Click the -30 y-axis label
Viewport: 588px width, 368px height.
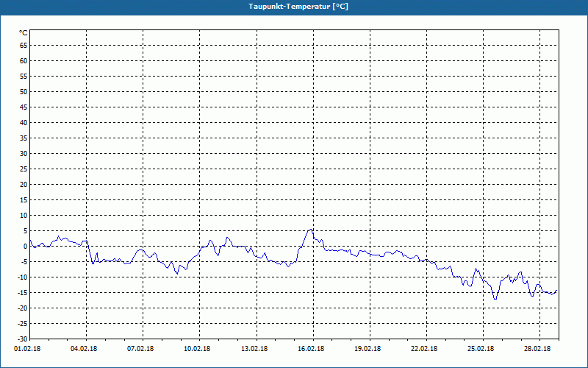pyautogui.click(x=23, y=339)
